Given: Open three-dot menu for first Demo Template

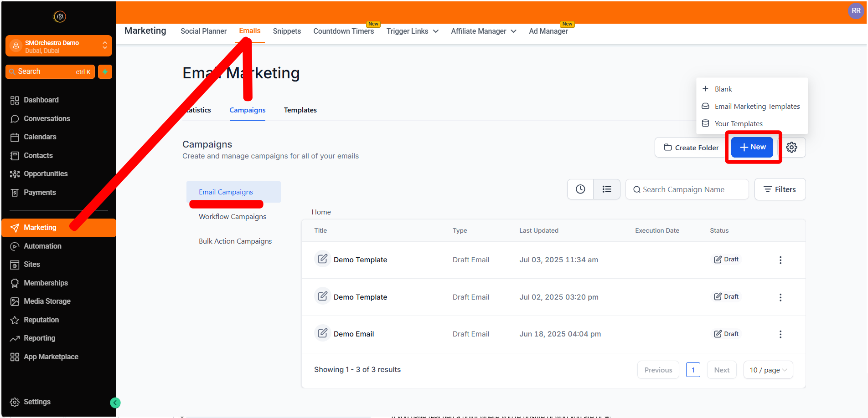Looking at the screenshot, I should coord(780,260).
